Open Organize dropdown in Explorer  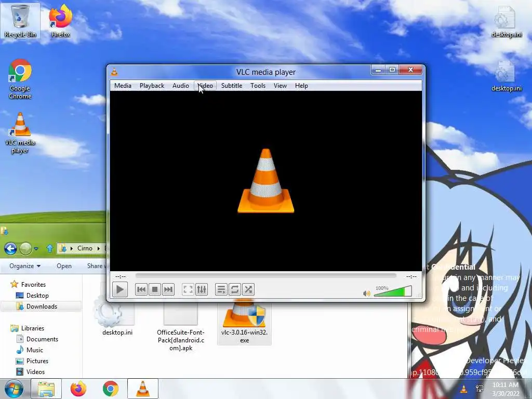point(25,266)
